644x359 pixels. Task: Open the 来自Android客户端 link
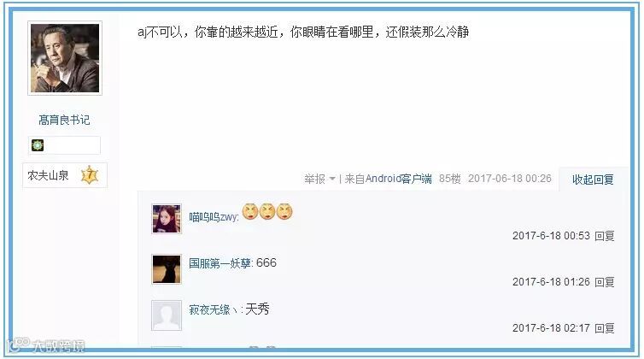388,179
